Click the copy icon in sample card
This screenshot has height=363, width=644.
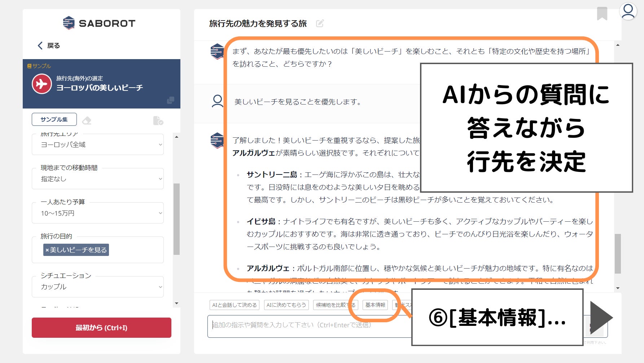[171, 100]
